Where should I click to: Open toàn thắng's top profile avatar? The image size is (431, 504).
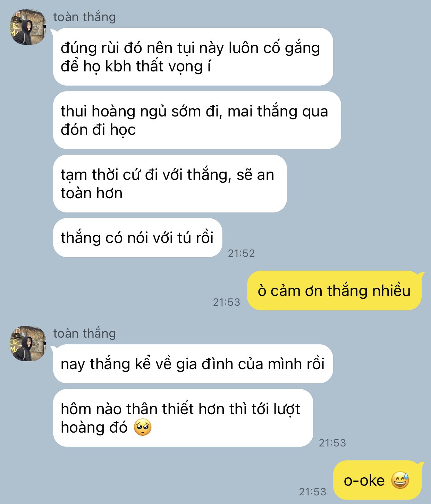coord(28,27)
